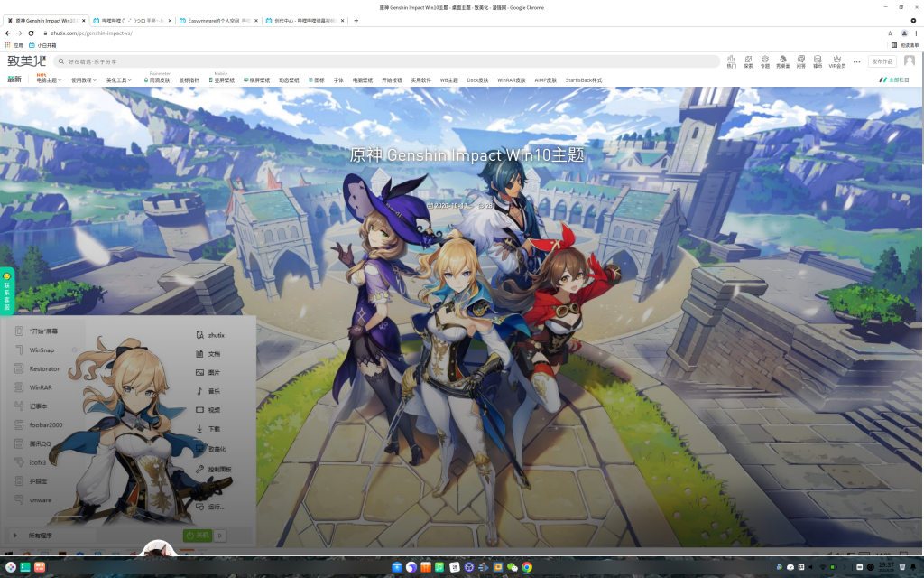924x578 pixels.
Task: Click the header icon left of VIP会员
Action: (818, 62)
